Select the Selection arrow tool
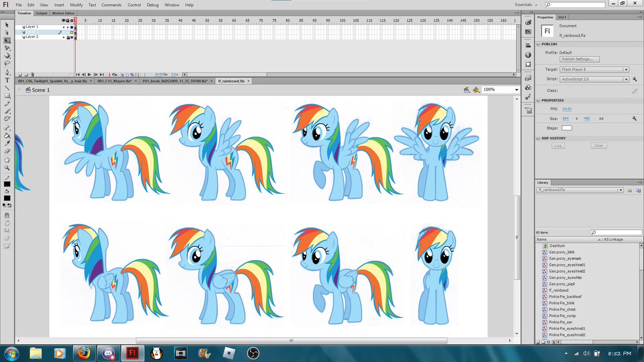The height and width of the screenshot is (362, 644). (x=8, y=25)
